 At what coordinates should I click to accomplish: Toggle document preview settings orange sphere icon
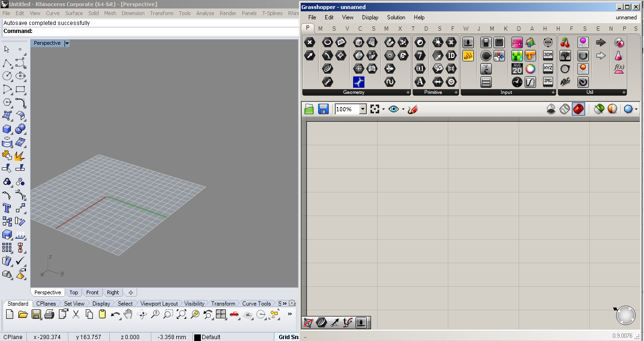click(612, 109)
